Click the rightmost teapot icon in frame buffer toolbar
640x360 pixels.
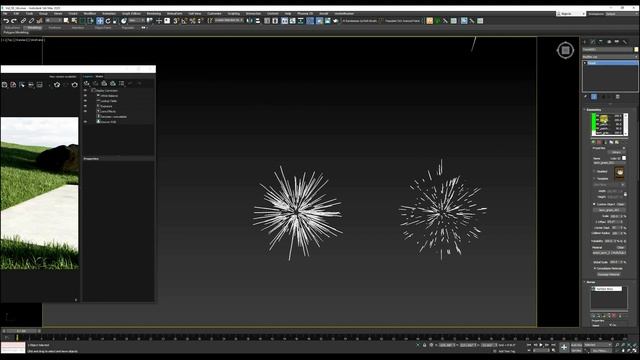(74, 85)
